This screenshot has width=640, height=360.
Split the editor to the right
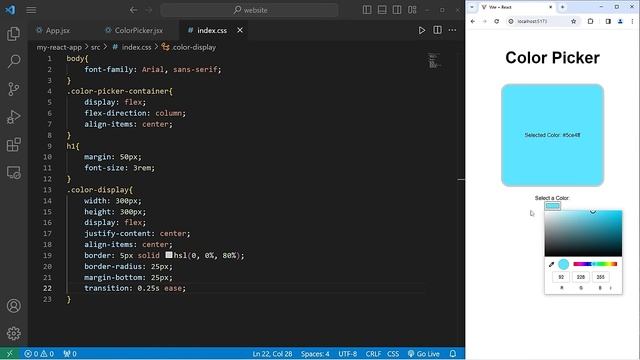coord(437,30)
